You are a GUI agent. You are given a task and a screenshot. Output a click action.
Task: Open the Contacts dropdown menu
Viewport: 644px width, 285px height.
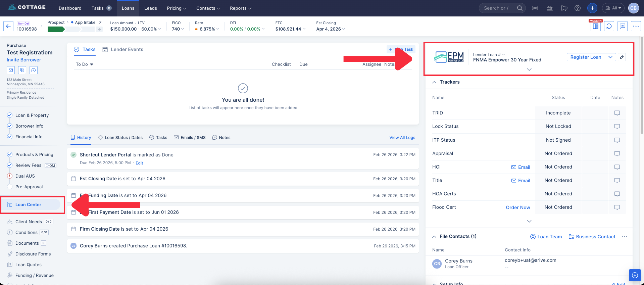(208, 8)
